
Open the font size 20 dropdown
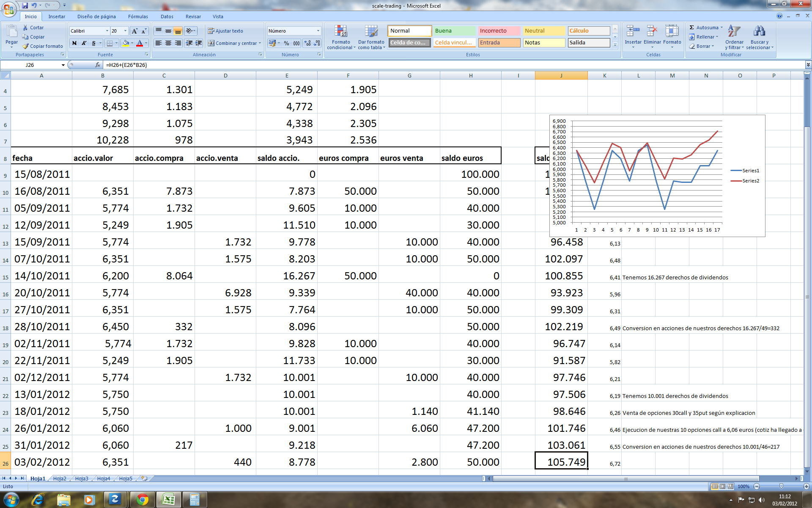[x=125, y=31]
